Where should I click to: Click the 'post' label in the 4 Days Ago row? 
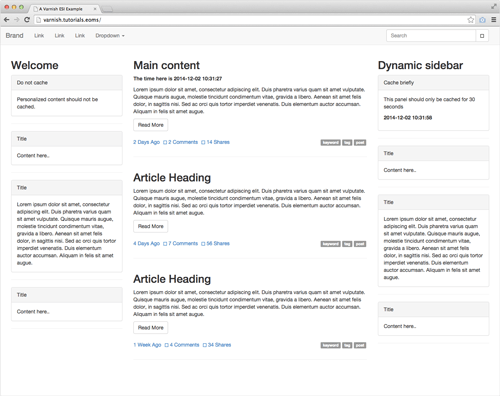click(x=360, y=244)
